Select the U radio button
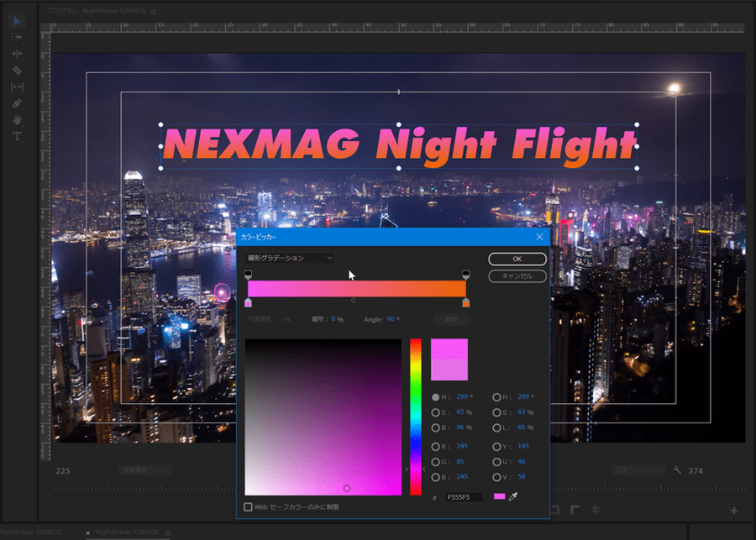This screenshot has width=756, height=540. coord(496,462)
